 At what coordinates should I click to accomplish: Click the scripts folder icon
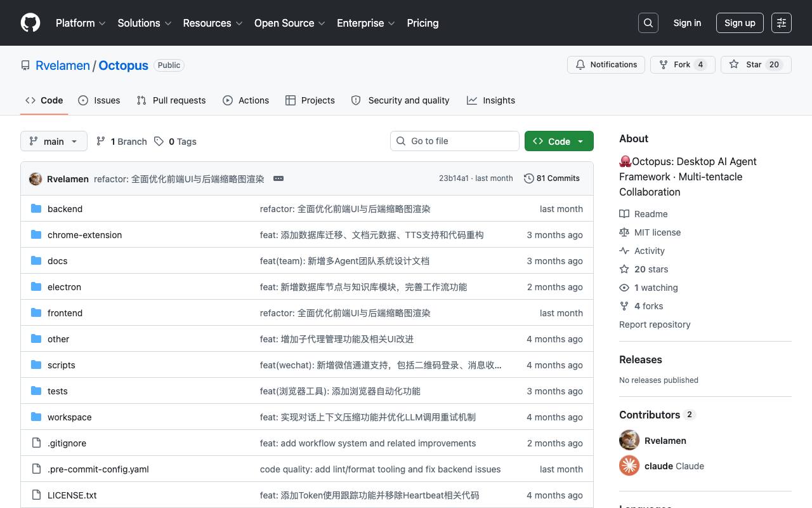(36, 365)
